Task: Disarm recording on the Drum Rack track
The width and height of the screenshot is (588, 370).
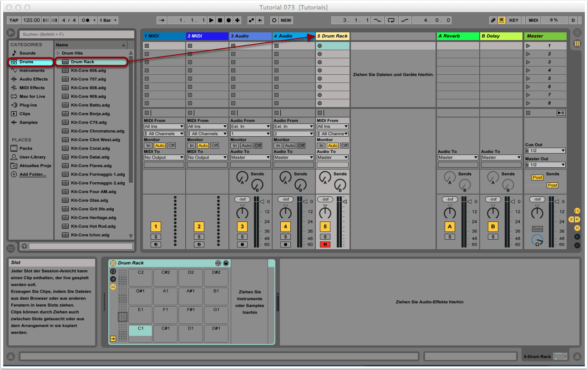Action: click(x=324, y=245)
